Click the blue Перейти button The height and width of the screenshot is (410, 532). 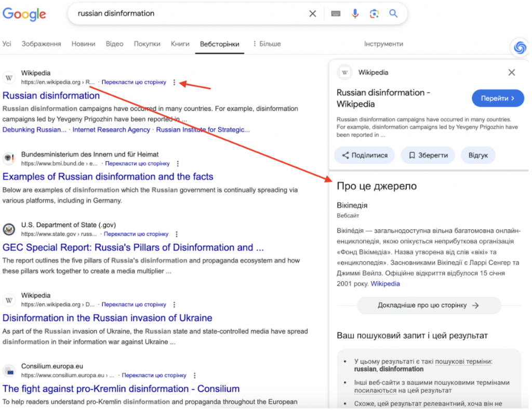[498, 98]
